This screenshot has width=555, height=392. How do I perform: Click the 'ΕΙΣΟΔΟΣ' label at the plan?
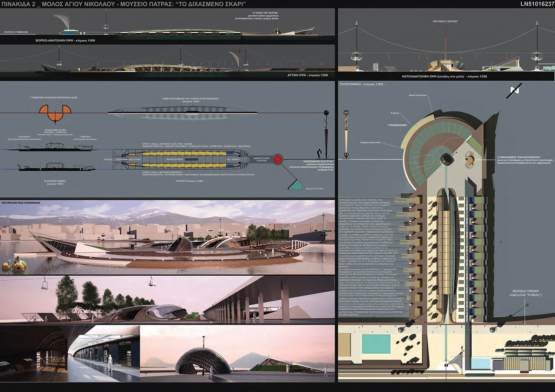pyautogui.click(x=108, y=160)
